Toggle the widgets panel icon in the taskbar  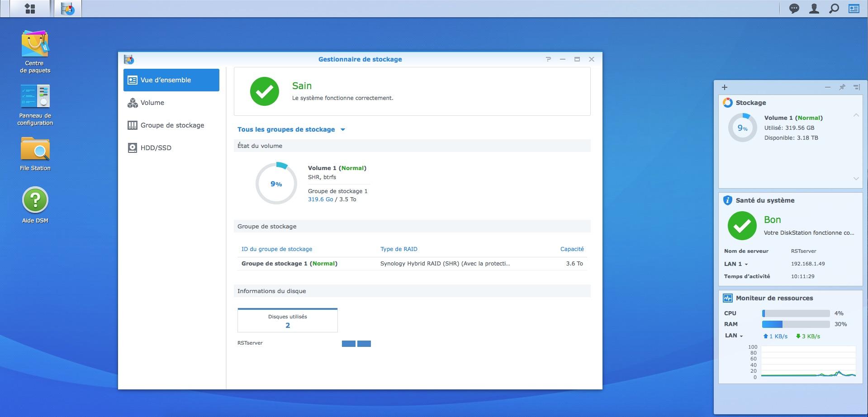pyautogui.click(x=854, y=9)
